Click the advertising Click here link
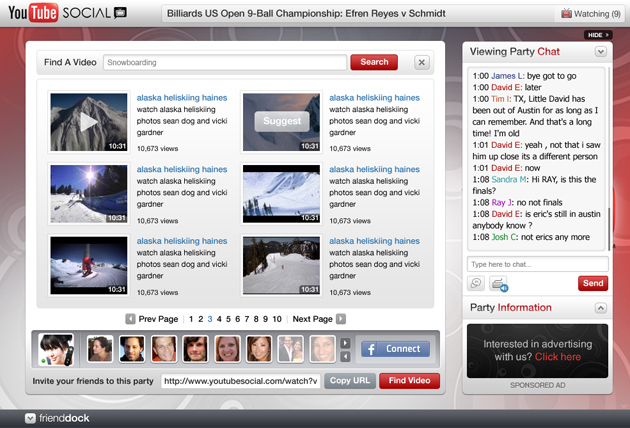The height and width of the screenshot is (428, 630). (x=558, y=357)
